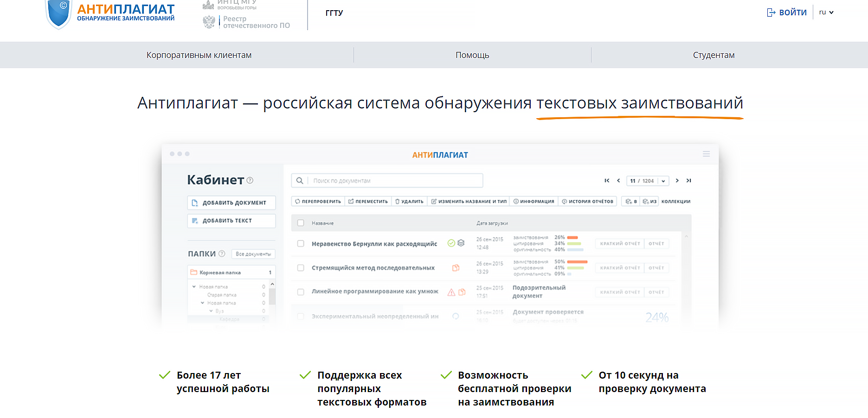Click the Дата загрузки column header
This screenshot has width=868, height=418.
(x=492, y=223)
